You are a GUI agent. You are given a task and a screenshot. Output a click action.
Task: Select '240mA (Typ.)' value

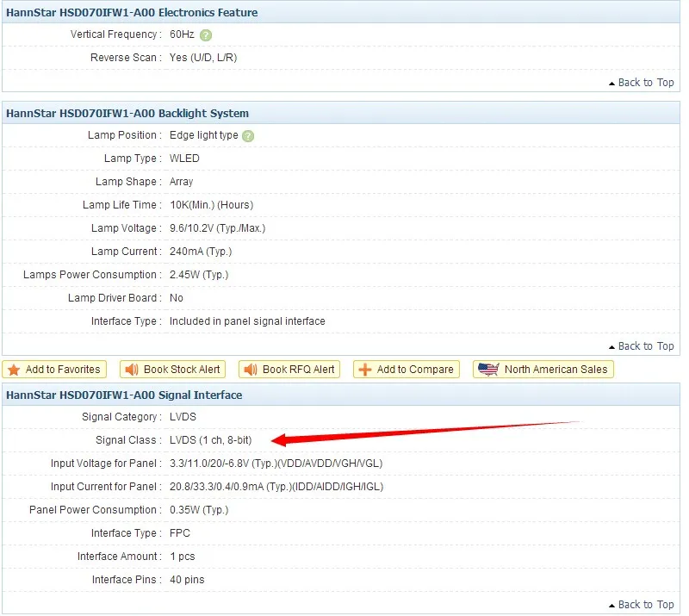point(201,252)
